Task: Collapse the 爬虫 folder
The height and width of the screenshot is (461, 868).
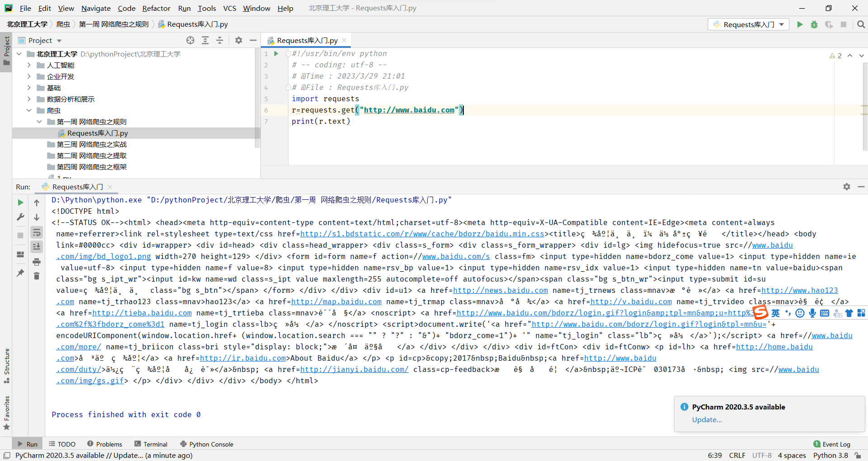Action: pos(29,110)
